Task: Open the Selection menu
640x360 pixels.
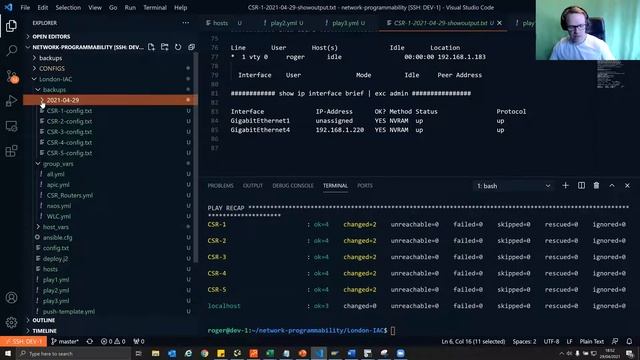Action: [x=68, y=7]
